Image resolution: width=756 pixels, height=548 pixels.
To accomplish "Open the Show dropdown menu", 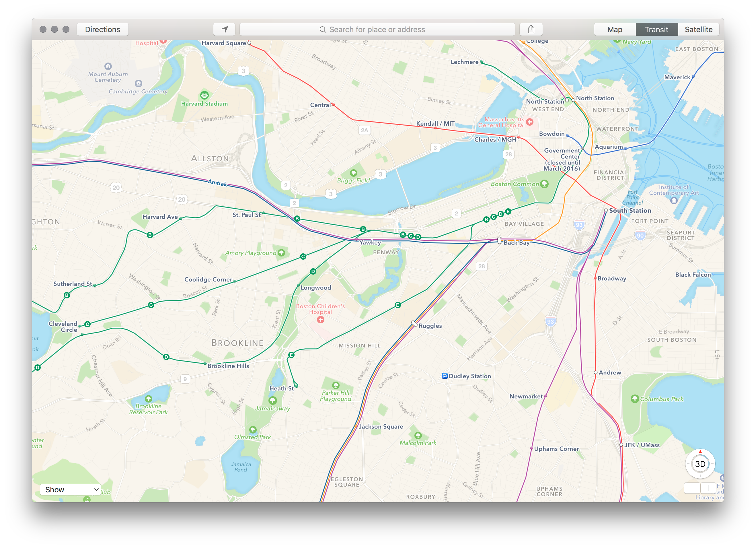I will tap(70, 489).
